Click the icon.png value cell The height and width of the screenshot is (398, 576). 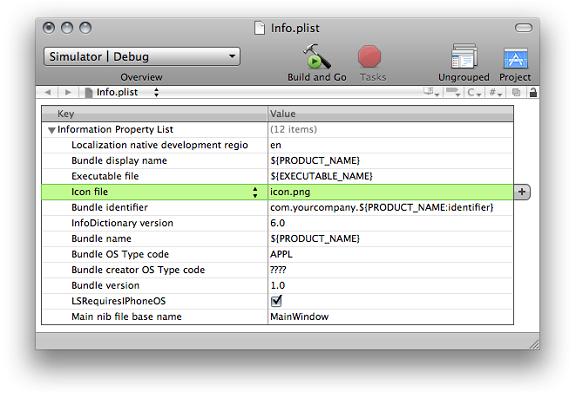coord(390,192)
